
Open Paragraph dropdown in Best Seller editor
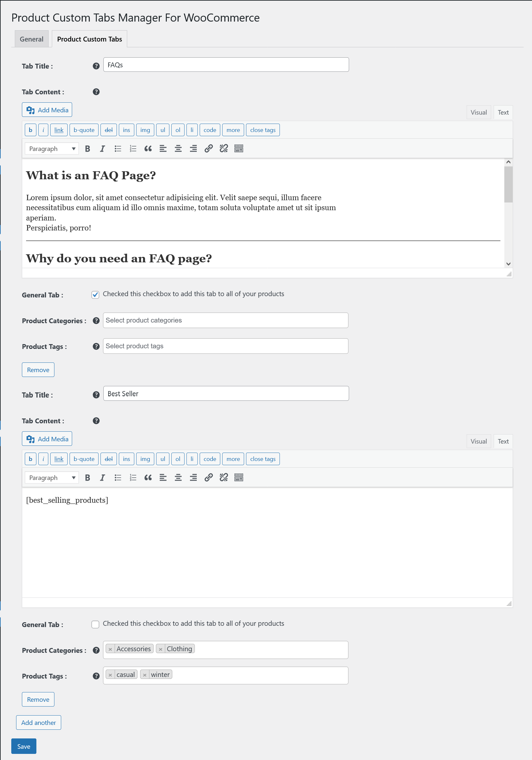(x=51, y=477)
